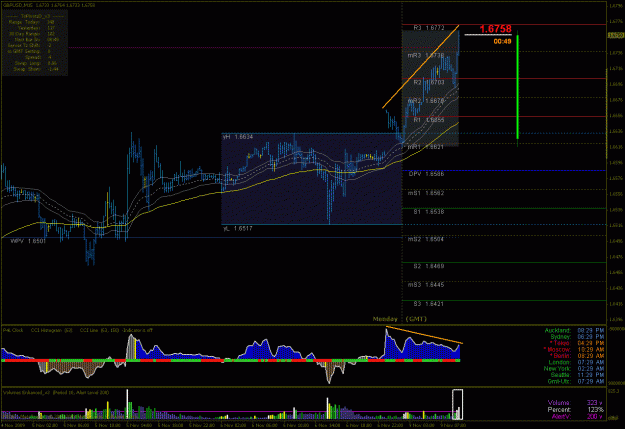
Task: Click the Seattle clock row
Action: click(x=577, y=375)
